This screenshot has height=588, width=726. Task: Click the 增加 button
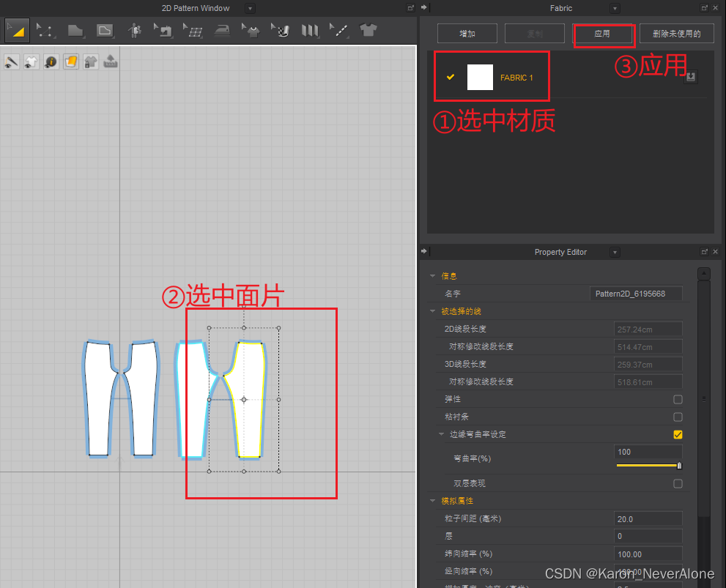[x=467, y=34]
